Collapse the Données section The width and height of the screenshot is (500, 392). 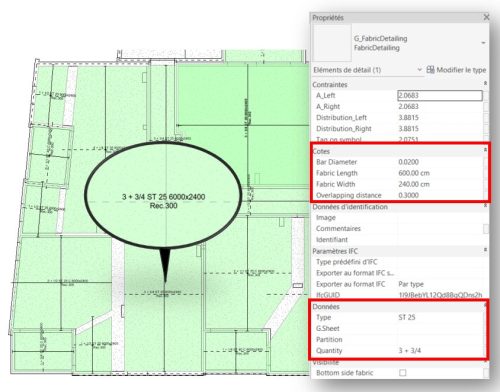point(485,306)
